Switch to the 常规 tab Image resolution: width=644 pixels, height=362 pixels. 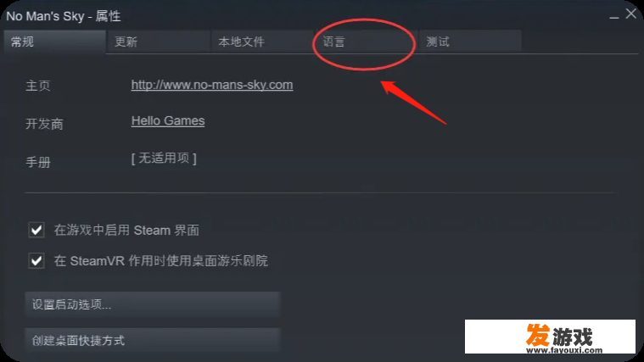coord(54,42)
